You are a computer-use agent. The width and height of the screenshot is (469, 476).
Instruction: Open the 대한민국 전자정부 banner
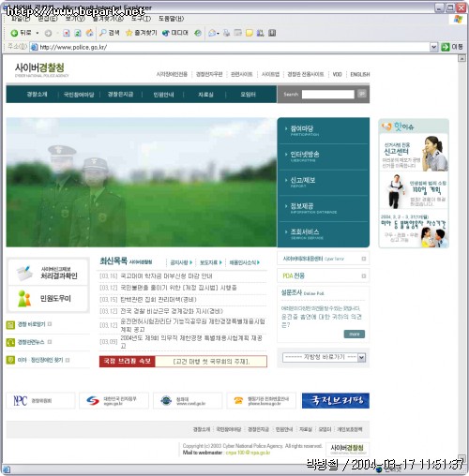click(113, 400)
